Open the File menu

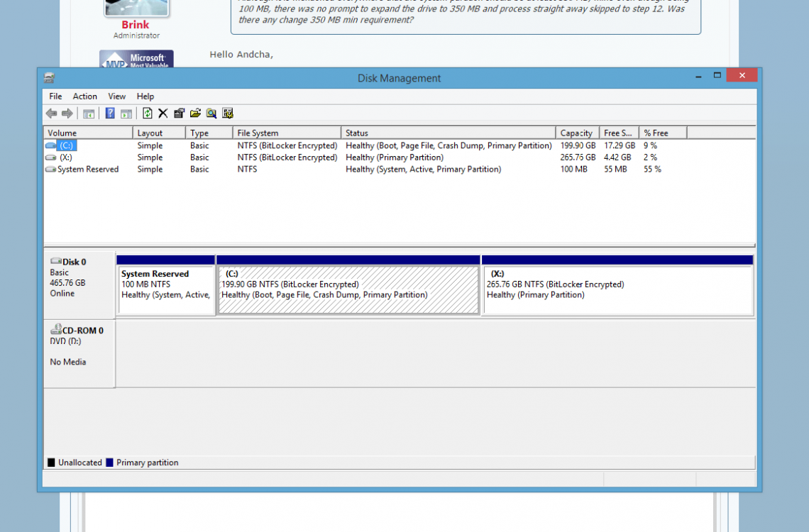click(55, 96)
